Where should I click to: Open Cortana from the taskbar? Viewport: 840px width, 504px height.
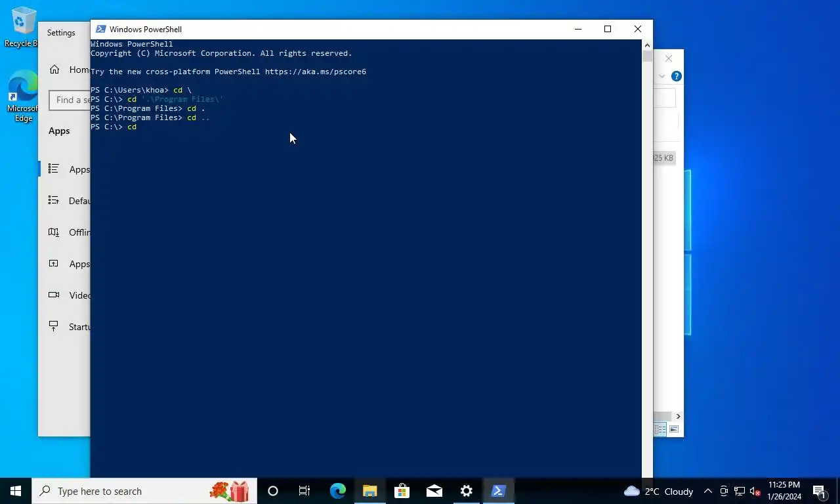(273, 491)
